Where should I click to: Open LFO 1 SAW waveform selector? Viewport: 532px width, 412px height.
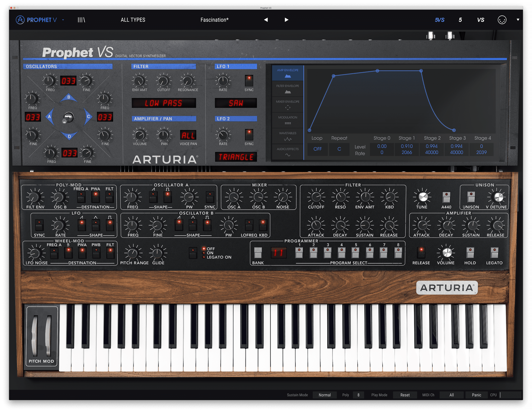pos(236,103)
